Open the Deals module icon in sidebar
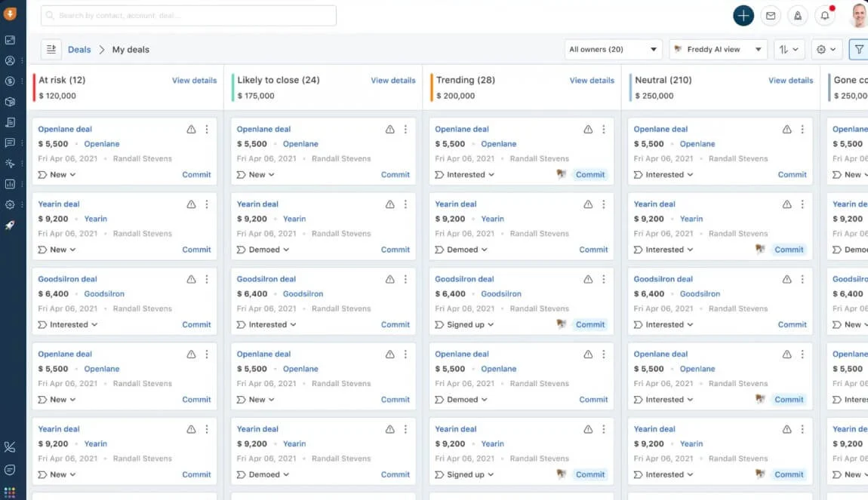868x500 pixels. (x=11, y=81)
